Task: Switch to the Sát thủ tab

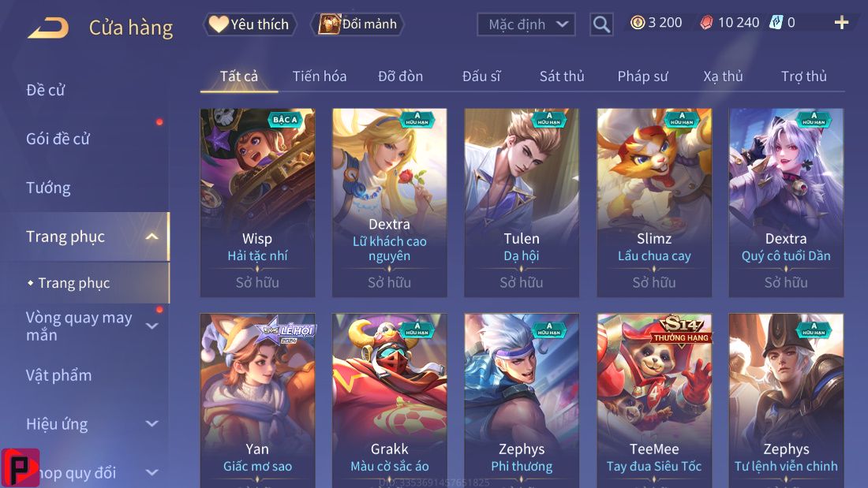Action: (x=562, y=76)
